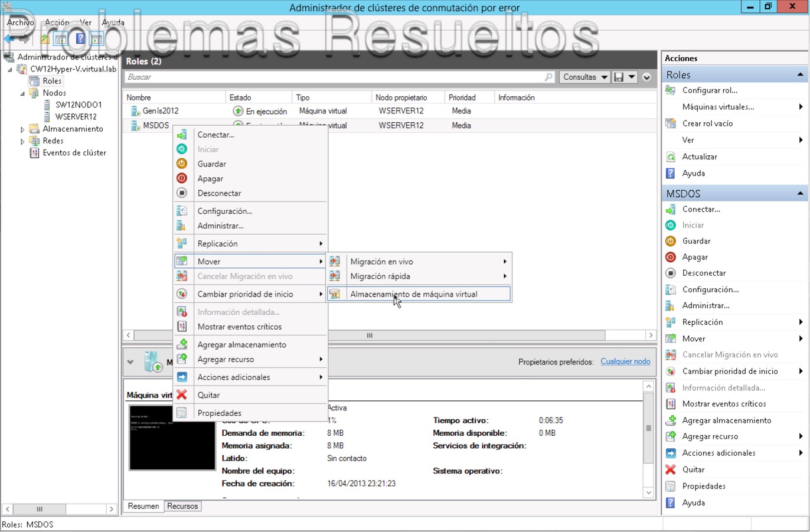Click Mostrar eventos críticos in Acciones panel
Image resolution: width=810 pixels, height=532 pixels.
[x=724, y=404]
